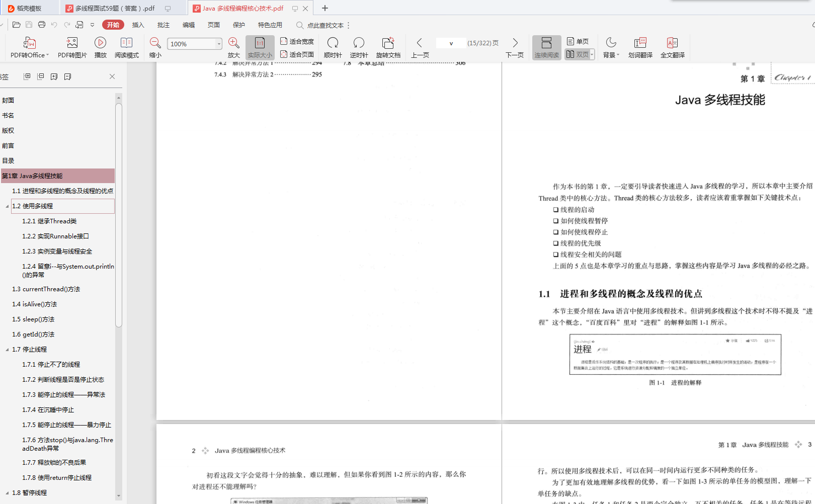
Task: Rotate page counterclockwise 逆时针
Action: pos(359,48)
